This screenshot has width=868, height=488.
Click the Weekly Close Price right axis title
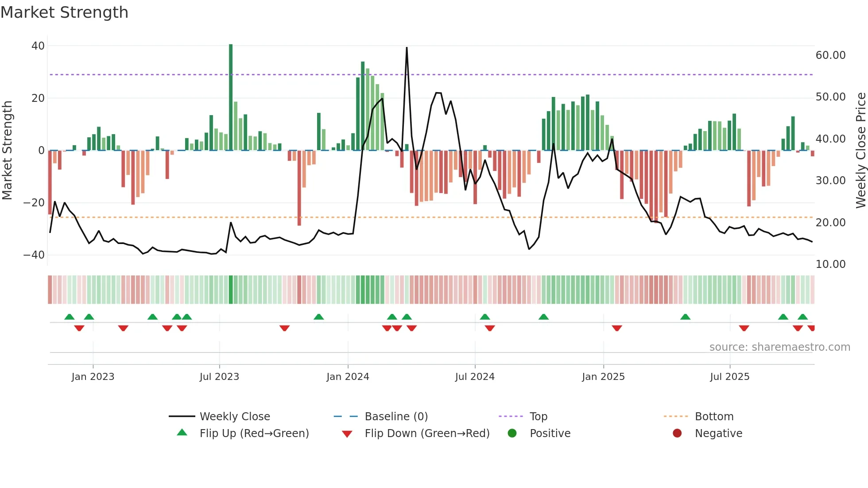[860, 151]
